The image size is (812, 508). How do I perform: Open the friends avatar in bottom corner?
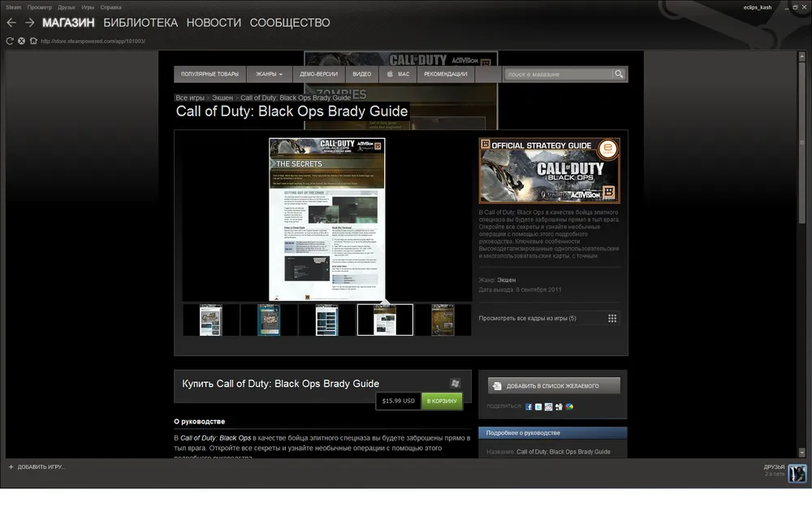coord(797,473)
